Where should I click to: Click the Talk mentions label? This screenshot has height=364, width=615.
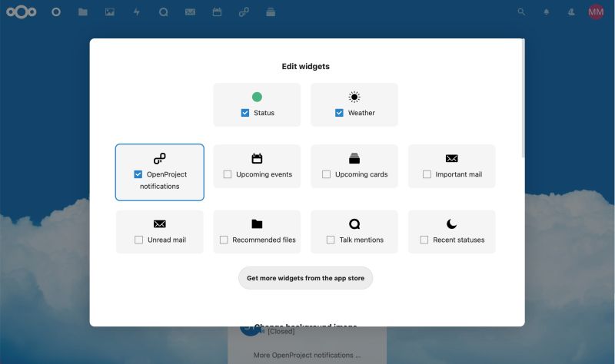(361, 240)
